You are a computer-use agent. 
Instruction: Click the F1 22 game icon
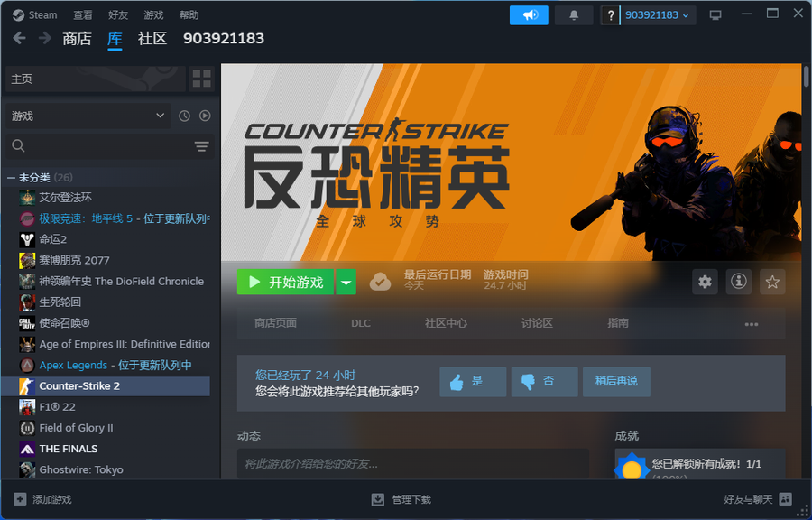pos(27,407)
